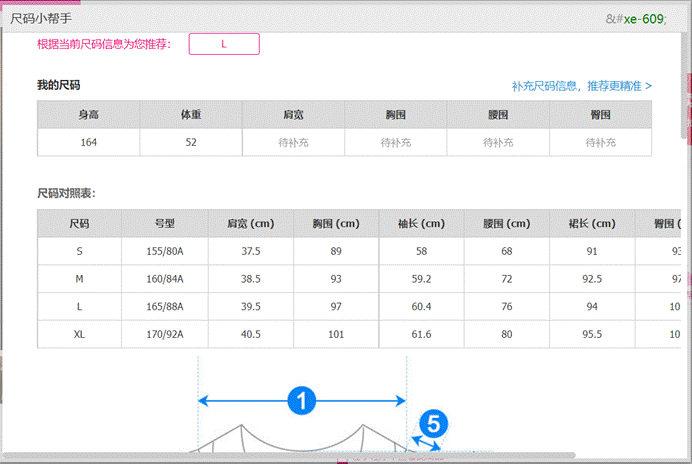Click the 165/88A cell in L row
The width and height of the screenshot is (692, 464).
pyautogui.click(x=165, y=306)
